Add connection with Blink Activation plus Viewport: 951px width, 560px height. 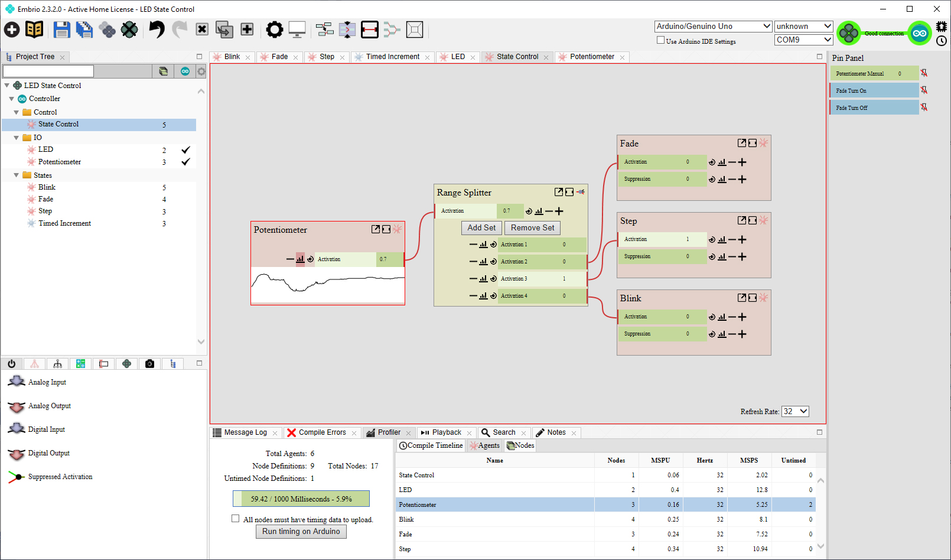742,317
